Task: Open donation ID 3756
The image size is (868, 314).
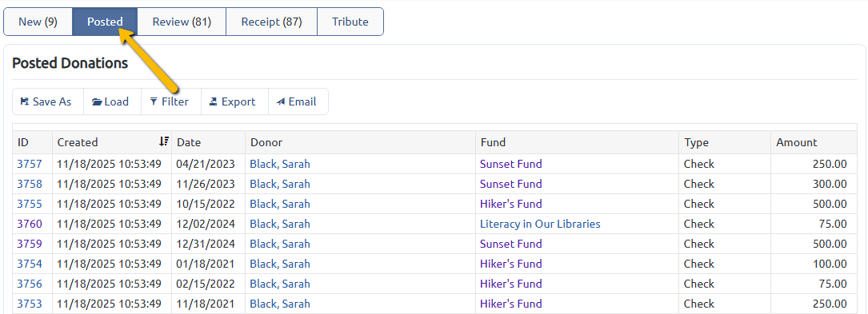Action: [30, 284]
